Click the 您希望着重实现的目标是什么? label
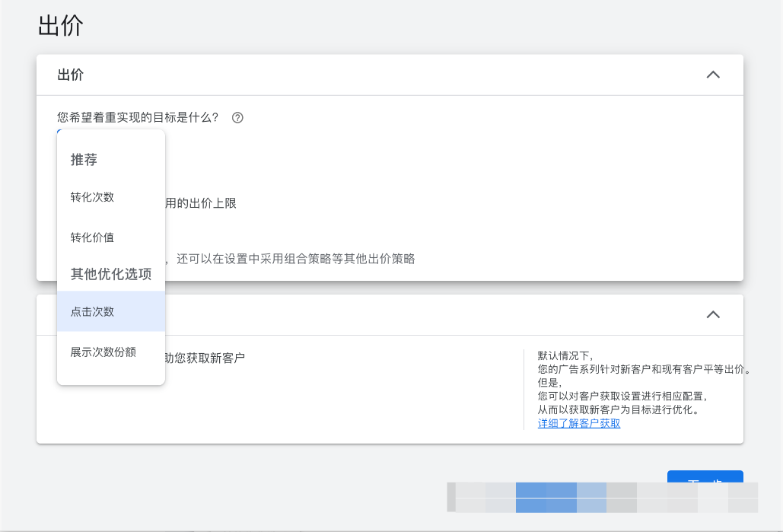This screenshot has width=783, height=532. [x=138, y=117]
